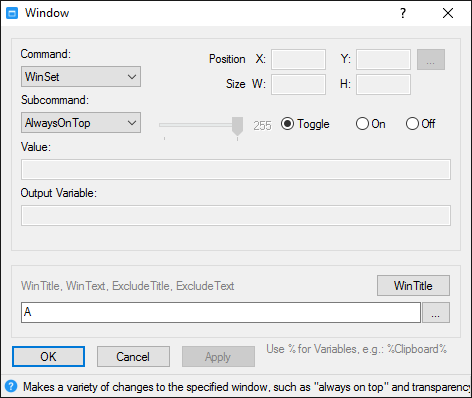Click the 255 transparency value label
Image resolution: width=472 pixels, height=398 pixels.
point(262,126)
